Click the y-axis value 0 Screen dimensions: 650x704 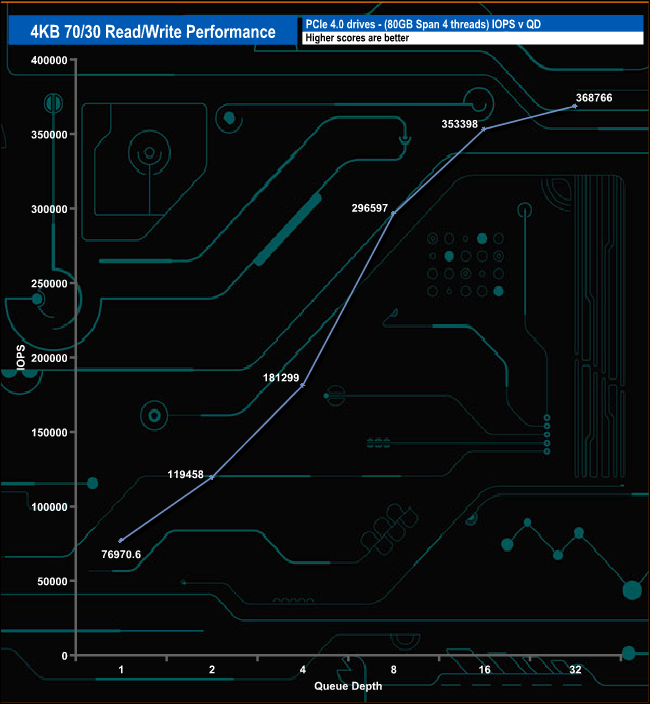(x=64, y=656)
